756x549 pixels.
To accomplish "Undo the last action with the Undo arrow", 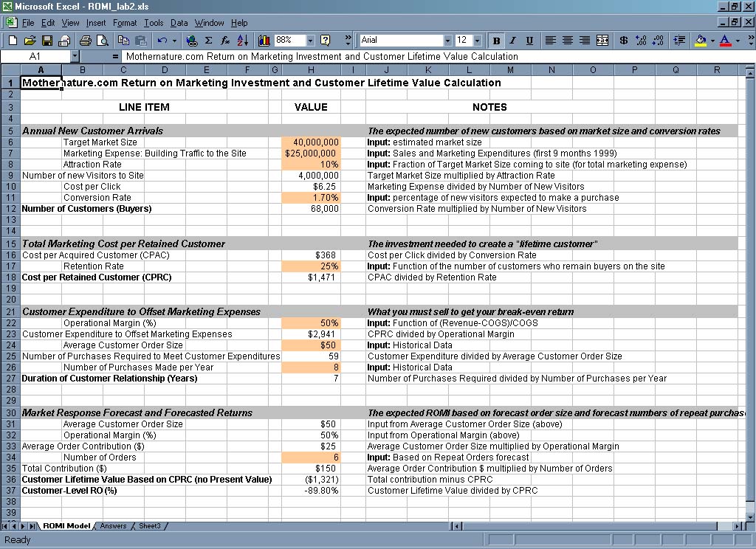I will coord(162,41).
